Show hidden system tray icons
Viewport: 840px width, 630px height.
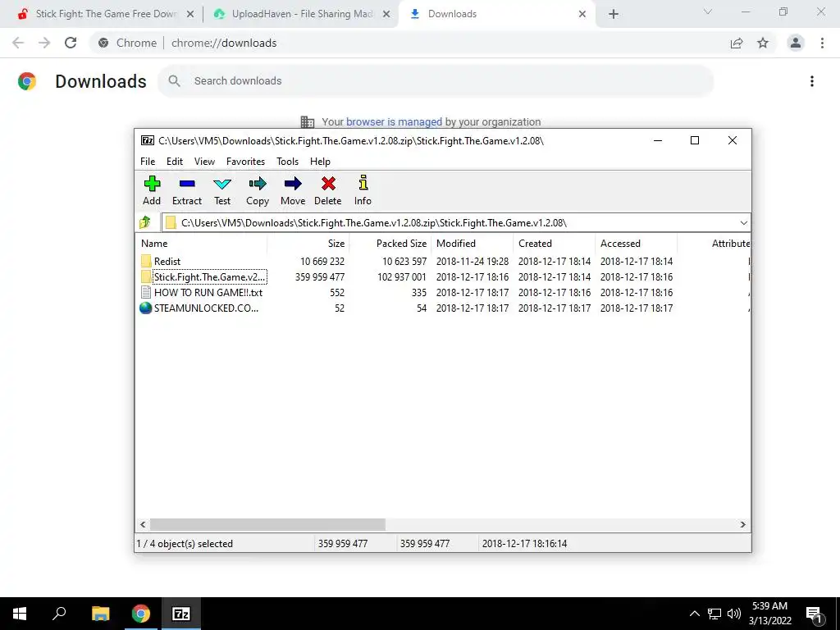pyautogui.click(x=694, y=614)
